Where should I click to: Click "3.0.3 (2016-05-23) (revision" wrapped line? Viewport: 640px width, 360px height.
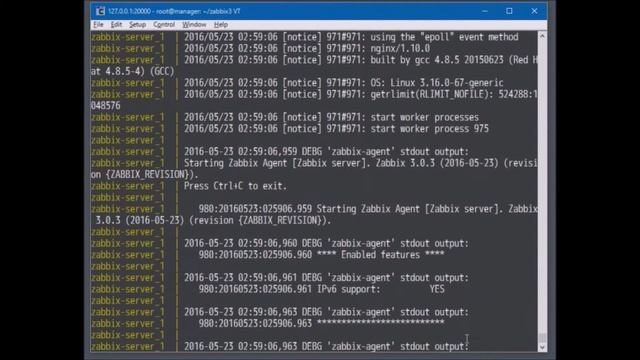[x=213, y=220]
